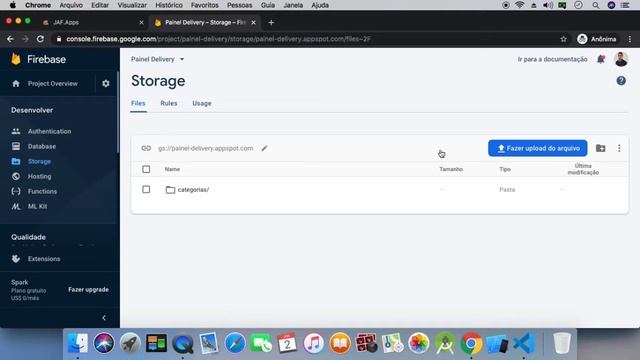The image size is (640, 360).
Task: Open the Hosting section
Action: tap(39, 176)
